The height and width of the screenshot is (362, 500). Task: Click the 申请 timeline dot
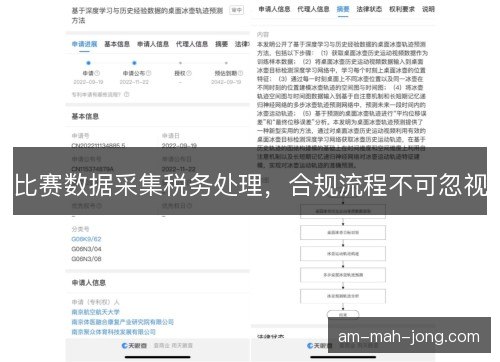(88, 63)
